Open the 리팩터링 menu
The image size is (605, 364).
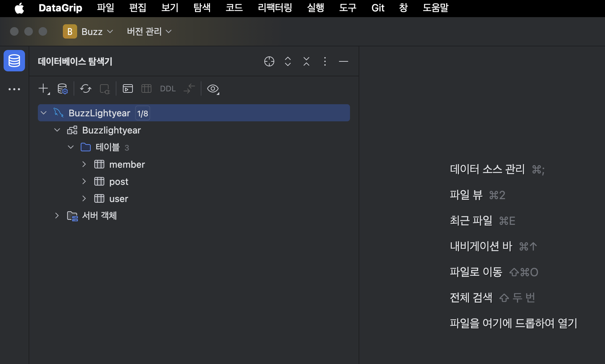point(275,8)
